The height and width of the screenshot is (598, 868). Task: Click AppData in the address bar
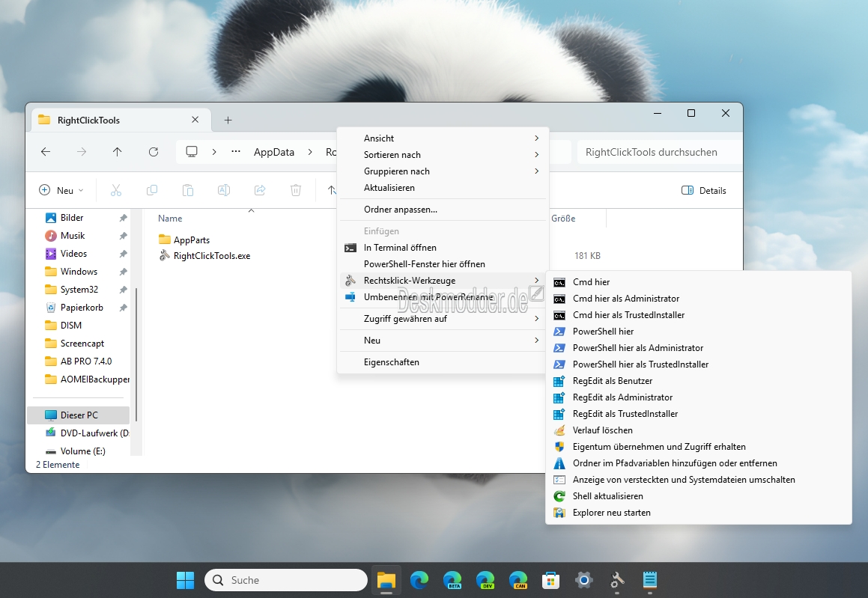tap(274, 152)
